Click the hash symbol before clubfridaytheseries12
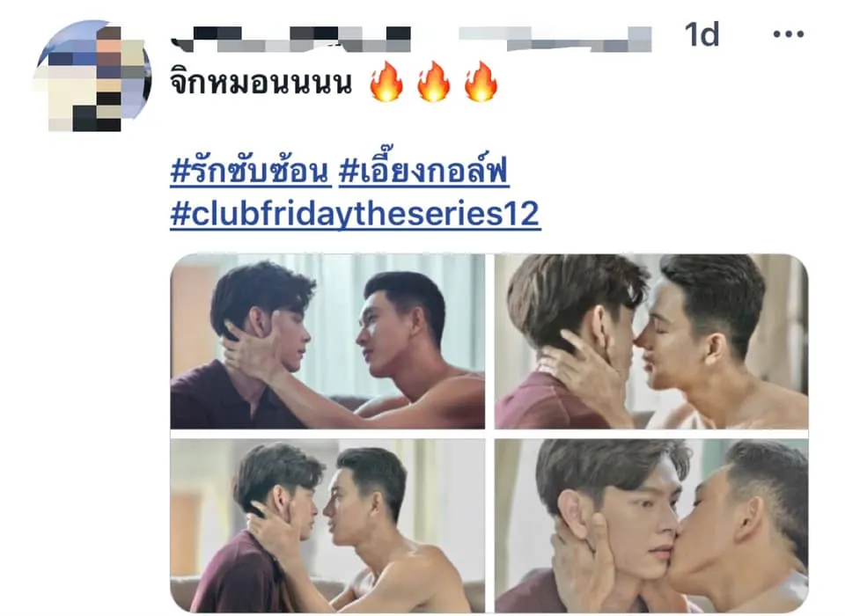Viewport: 845px width, 616px height. 180,214
